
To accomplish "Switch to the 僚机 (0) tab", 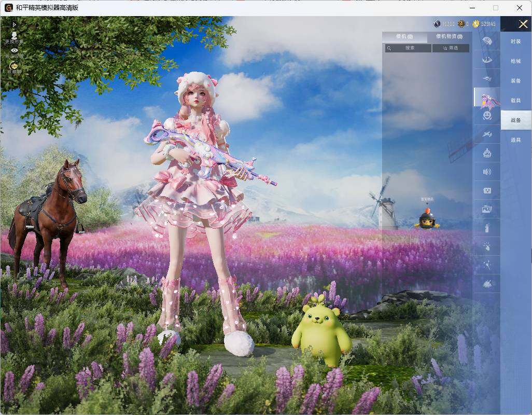I will pyautogui.click(x=404, y=36).
